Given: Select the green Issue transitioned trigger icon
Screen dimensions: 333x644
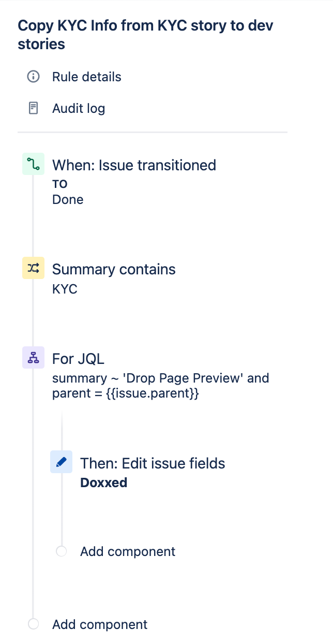Looking at the screenshot, I should [x=33, y=164].
